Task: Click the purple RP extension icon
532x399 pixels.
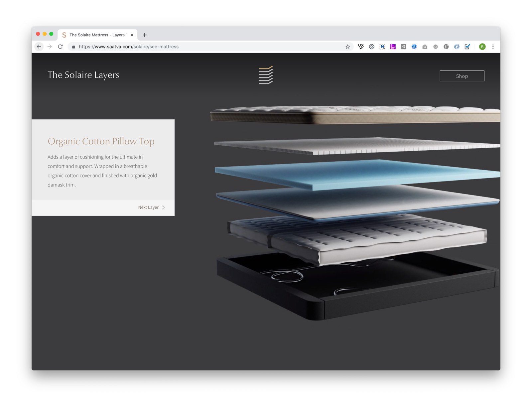Action: click(x=393, y=47)
